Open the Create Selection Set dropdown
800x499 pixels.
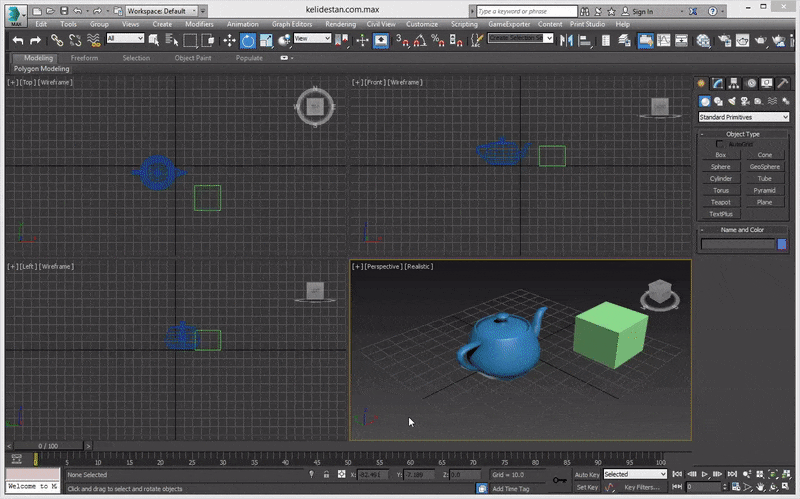[x=520, y=38]
